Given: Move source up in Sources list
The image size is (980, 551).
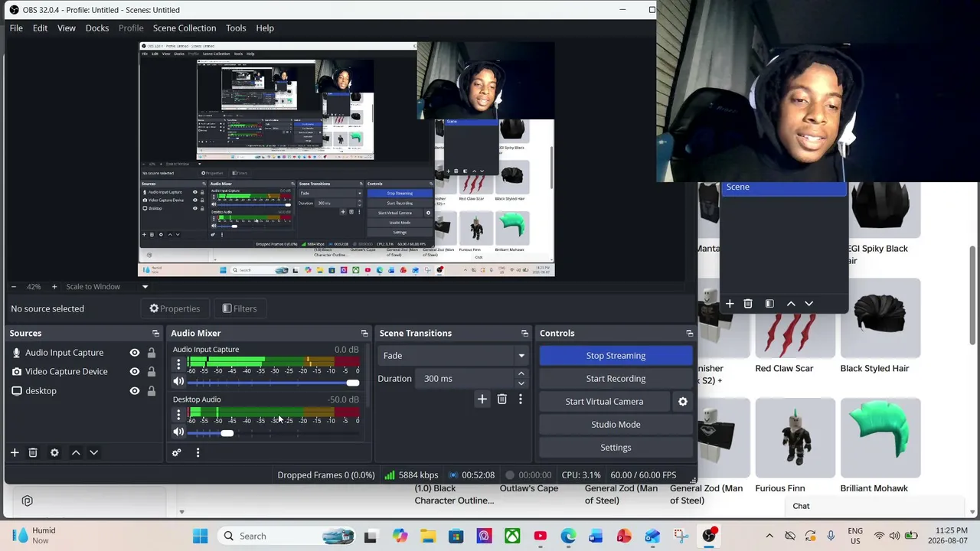Looking at the screenshot, I should point(76,452).
